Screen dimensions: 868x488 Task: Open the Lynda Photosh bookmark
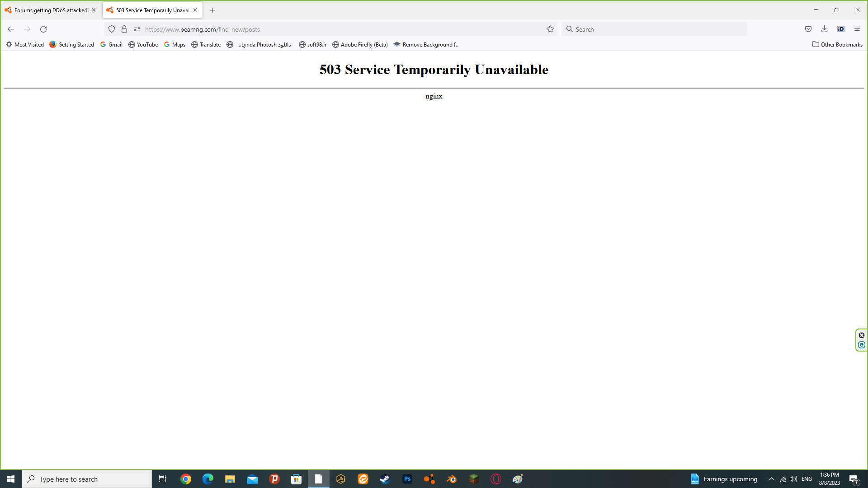[259, 45]
